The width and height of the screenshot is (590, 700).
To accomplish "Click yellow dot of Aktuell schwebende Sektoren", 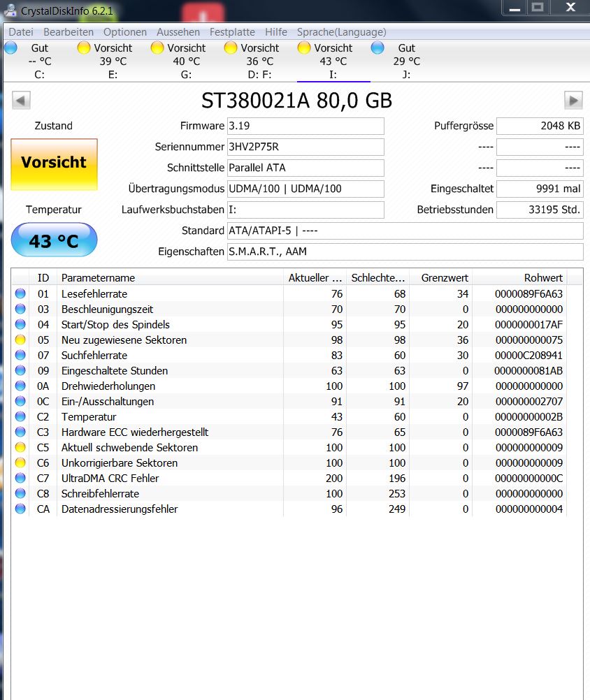I will [20, 447].
